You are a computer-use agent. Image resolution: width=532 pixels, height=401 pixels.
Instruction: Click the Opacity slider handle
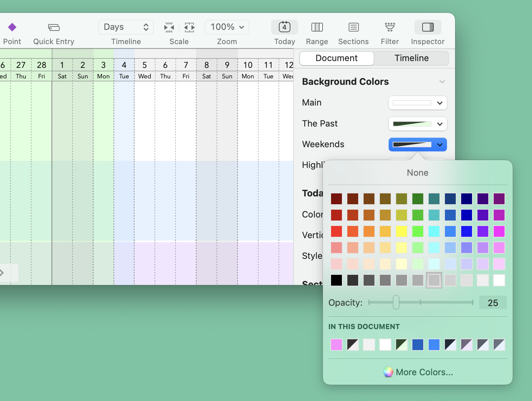pos(396,302)
